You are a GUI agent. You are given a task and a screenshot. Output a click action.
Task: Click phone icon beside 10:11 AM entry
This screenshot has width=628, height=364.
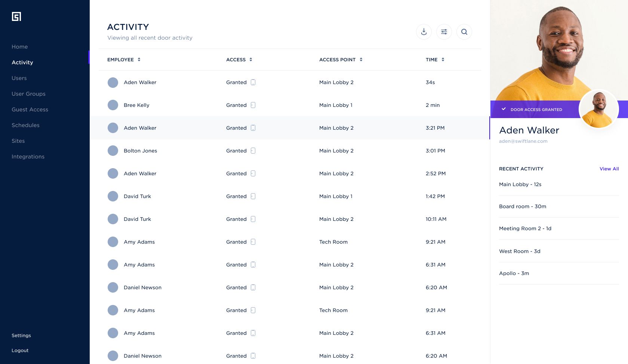tap(253, 219)
